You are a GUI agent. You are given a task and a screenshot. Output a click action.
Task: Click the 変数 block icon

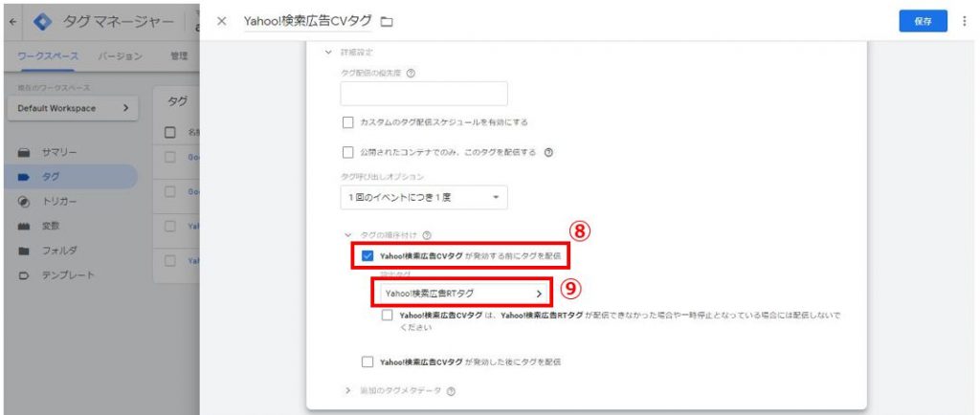click(x=24, y=227)
